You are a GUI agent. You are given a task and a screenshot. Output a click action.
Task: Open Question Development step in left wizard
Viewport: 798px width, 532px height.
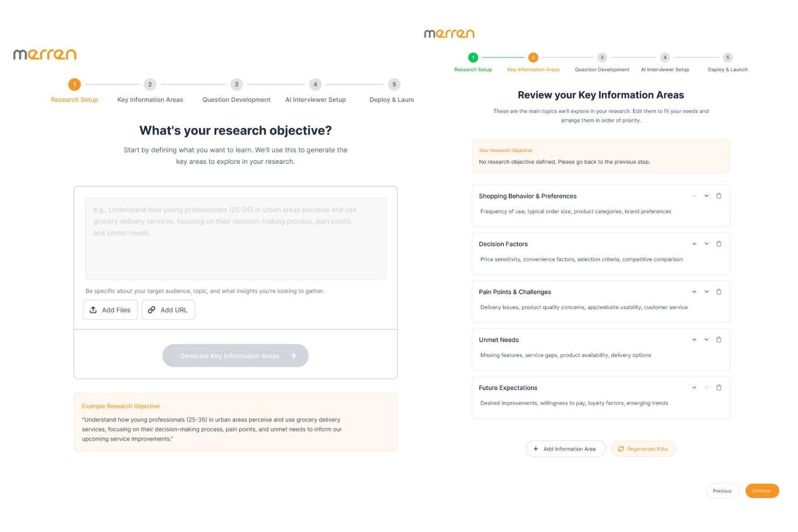pos(236,85)
